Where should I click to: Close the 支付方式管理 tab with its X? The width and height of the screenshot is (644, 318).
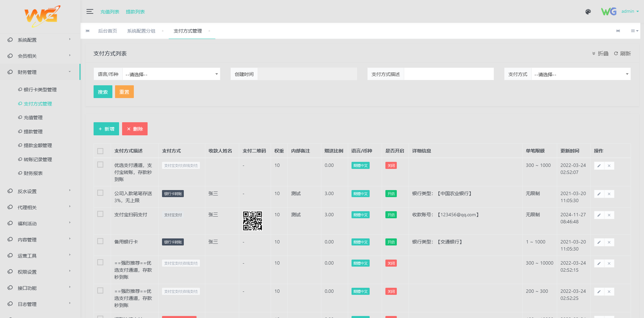209,31
